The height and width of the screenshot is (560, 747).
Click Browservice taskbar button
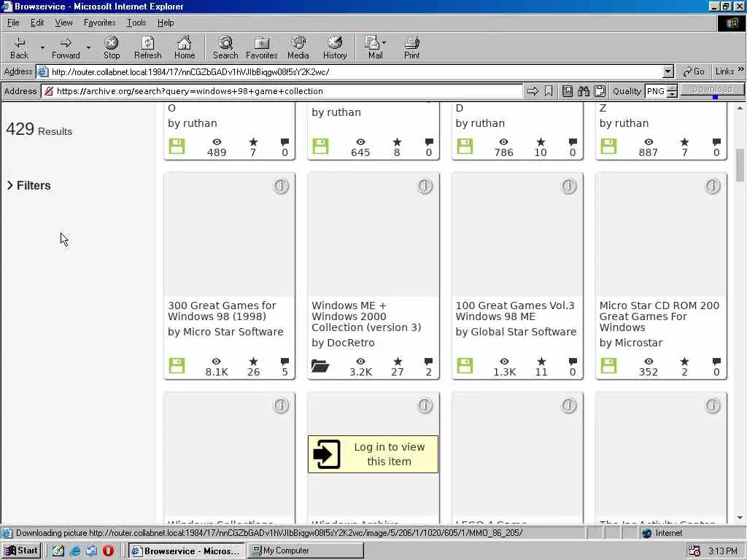pyautogui.click(x=187, y=551)
